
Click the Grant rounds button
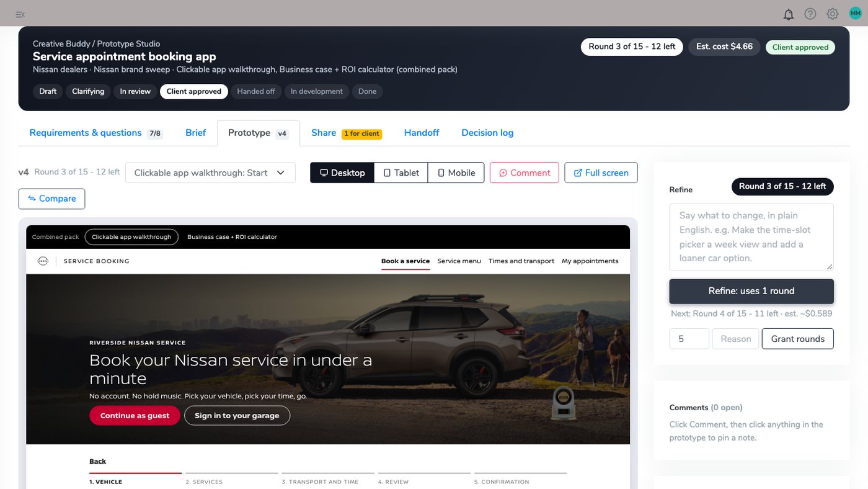pyautogui.click(x=797, y=339)
